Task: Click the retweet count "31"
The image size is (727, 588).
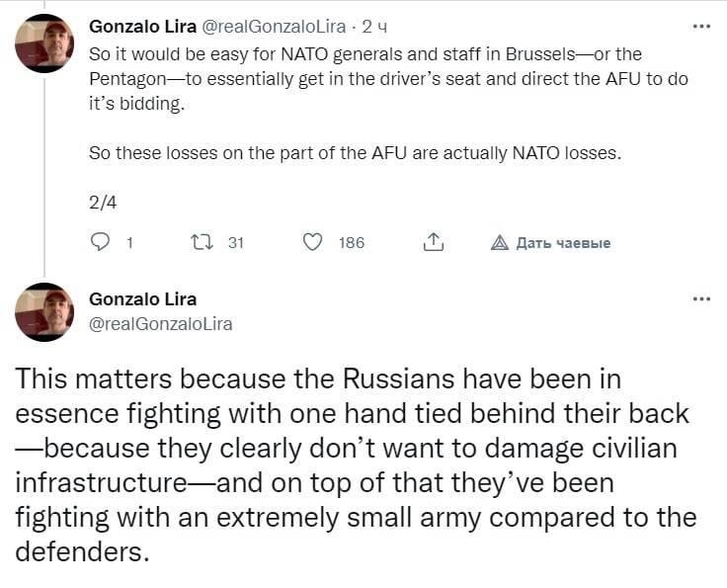Action: 235,243
